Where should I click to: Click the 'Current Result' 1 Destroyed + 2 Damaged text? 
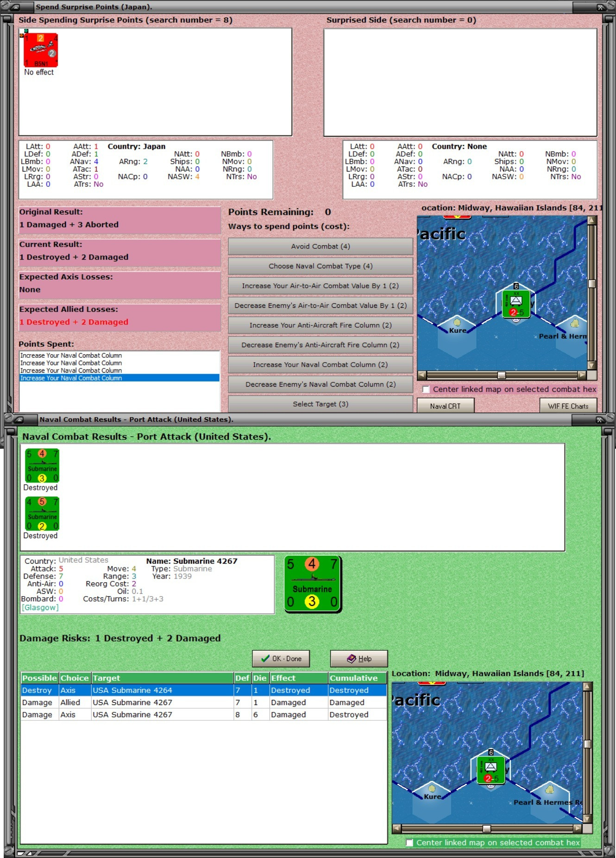pyautogui.click(x=74, y=257)
